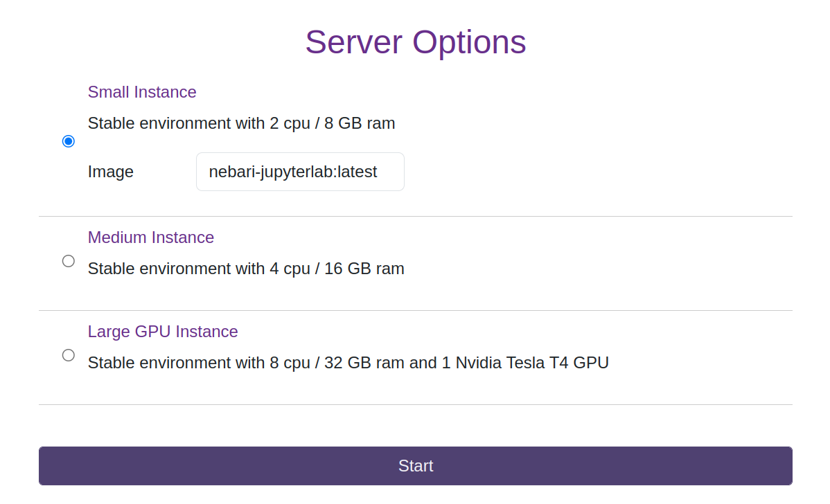
Task: Select the Medium Instance radio button
Action: [68, 260]
